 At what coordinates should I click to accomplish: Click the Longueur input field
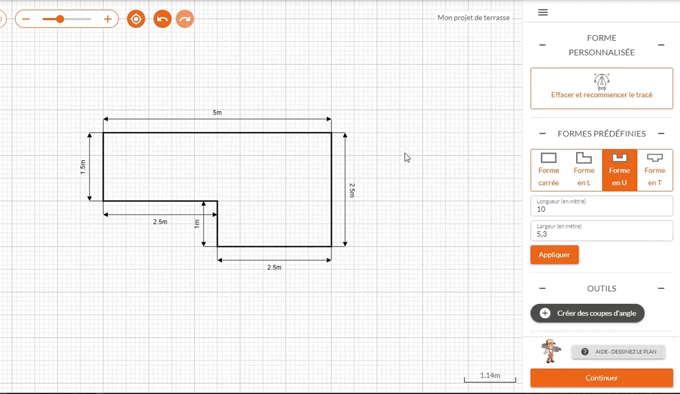coord(602,206)
